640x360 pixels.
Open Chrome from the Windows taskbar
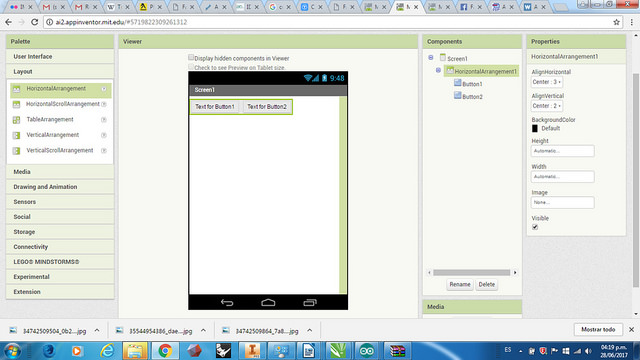pos(165,351)
